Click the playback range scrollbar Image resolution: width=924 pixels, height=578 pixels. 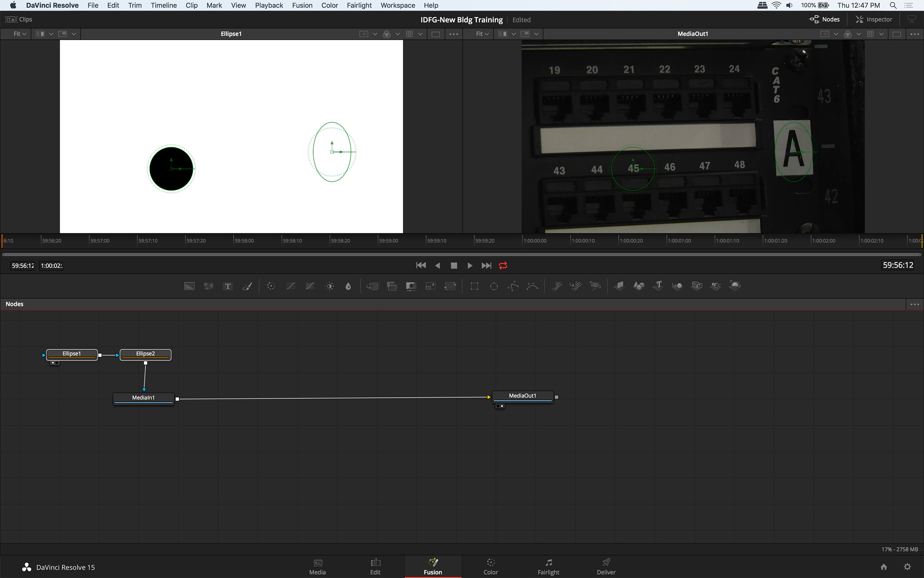tap(462, 254)
